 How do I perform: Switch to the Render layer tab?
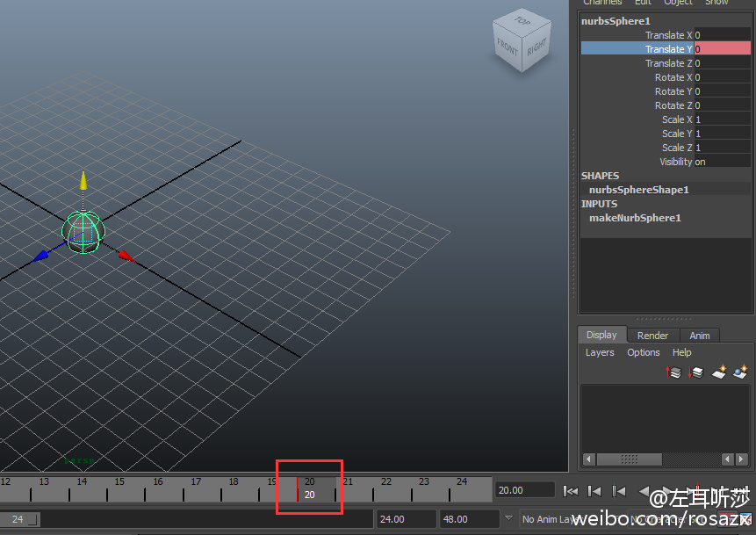coord(652,336)
